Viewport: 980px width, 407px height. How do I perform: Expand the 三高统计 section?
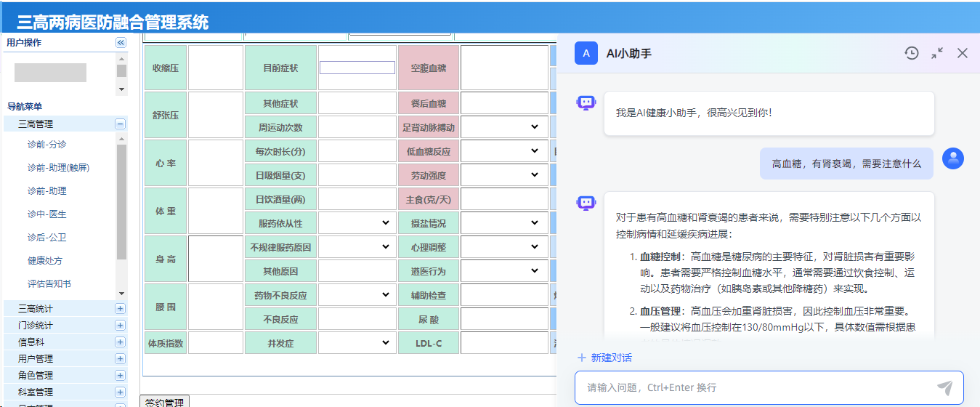coord(121,309)
